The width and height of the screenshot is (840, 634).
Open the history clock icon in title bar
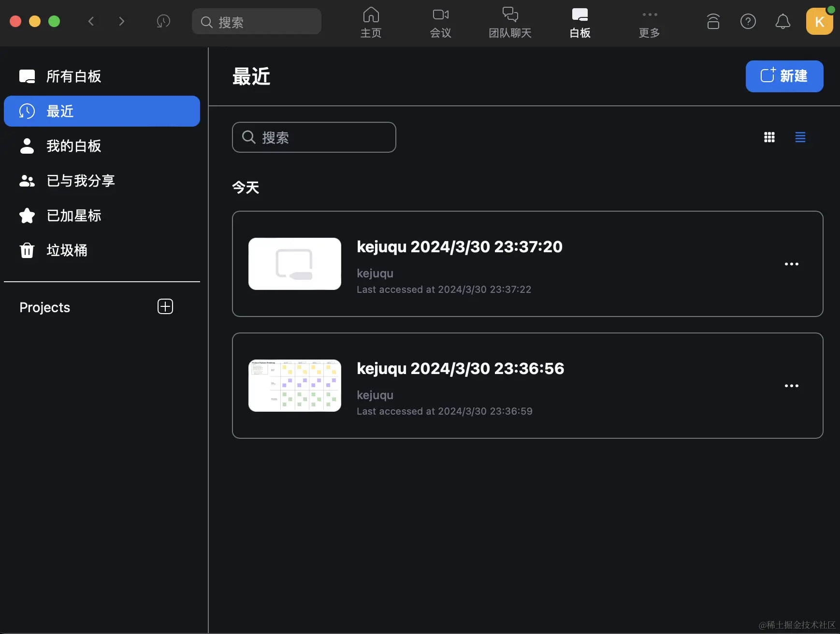[x=163, y=21]
